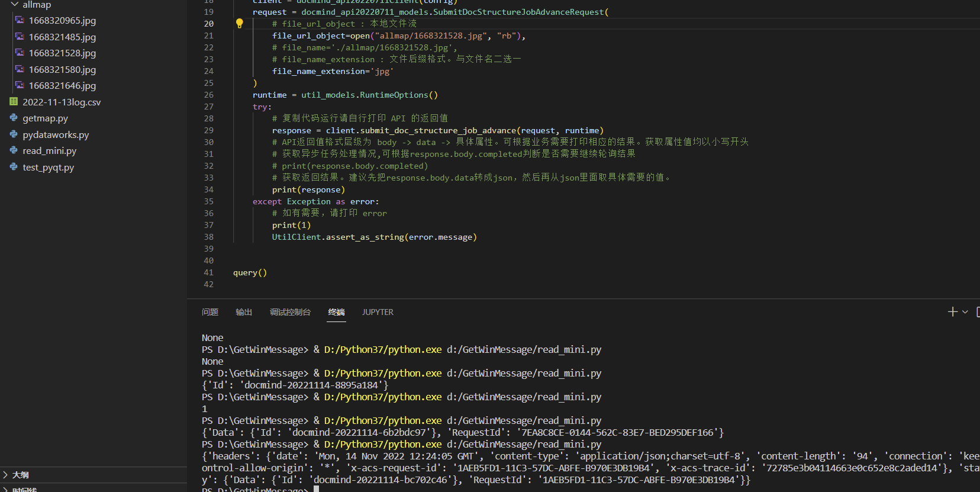Click the image icon beside 1668321580.jpg
980x492 pixels.
tap(20, 69)
